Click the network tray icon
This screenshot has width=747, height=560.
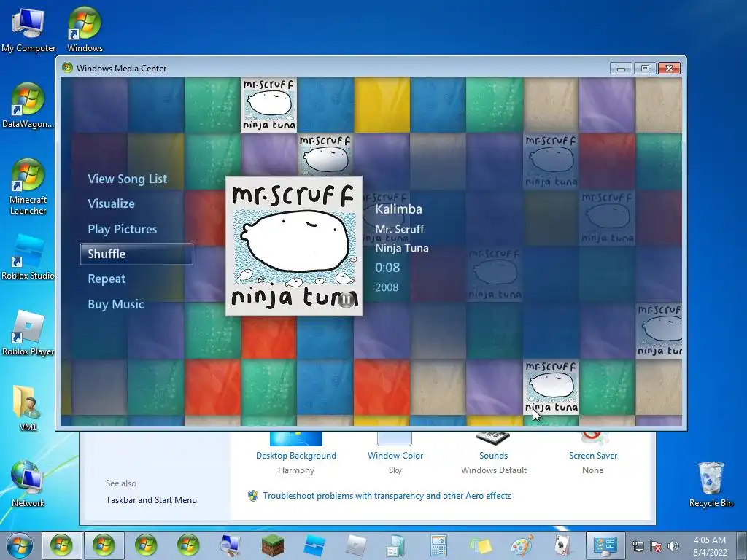tap(638, 546)
